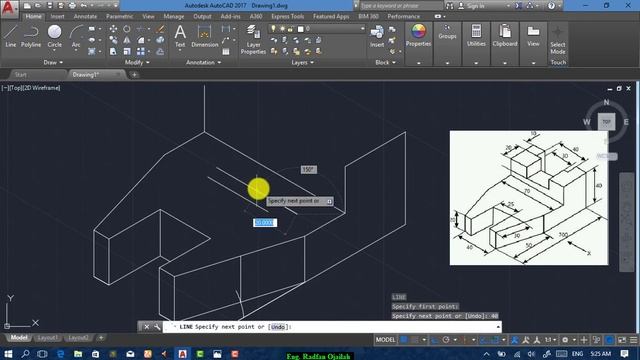Image resolution: width=640 pixels, height=360 pixels.
Task: Click the Scale tool in Modify panel
Action: (x=127, y=51)
